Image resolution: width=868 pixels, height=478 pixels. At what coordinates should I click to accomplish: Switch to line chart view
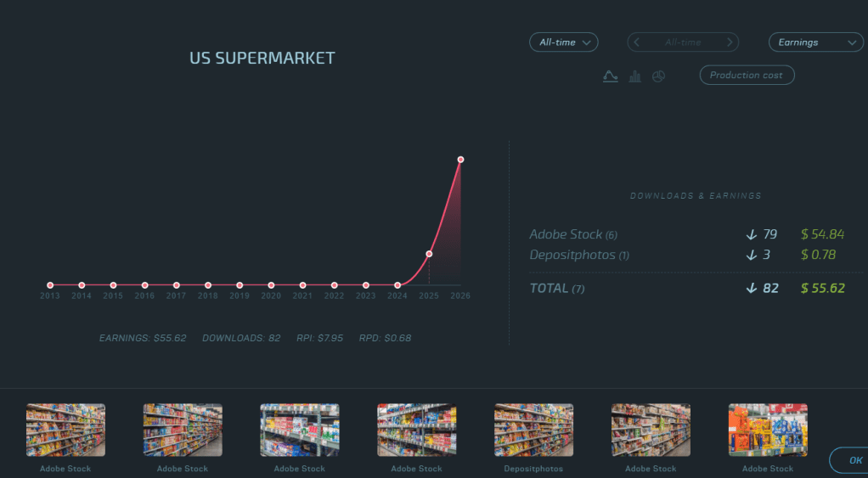(x=610, y=76)
